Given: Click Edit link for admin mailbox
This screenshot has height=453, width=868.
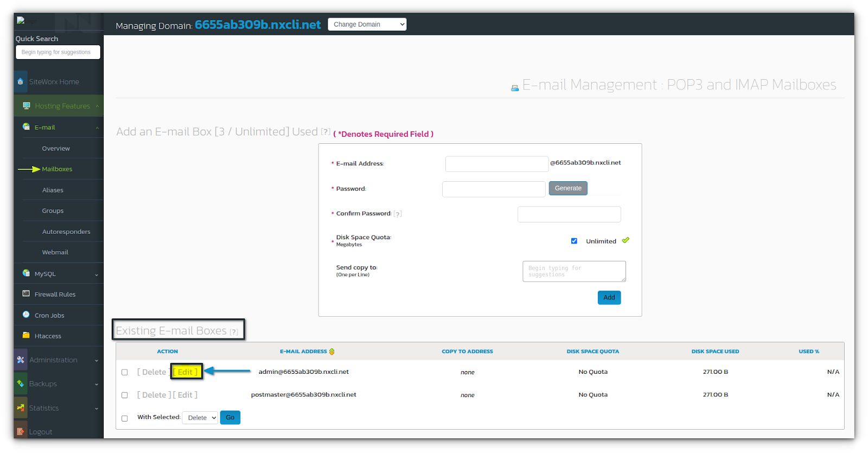Looking at the screenshot, I should pos(185,372).
